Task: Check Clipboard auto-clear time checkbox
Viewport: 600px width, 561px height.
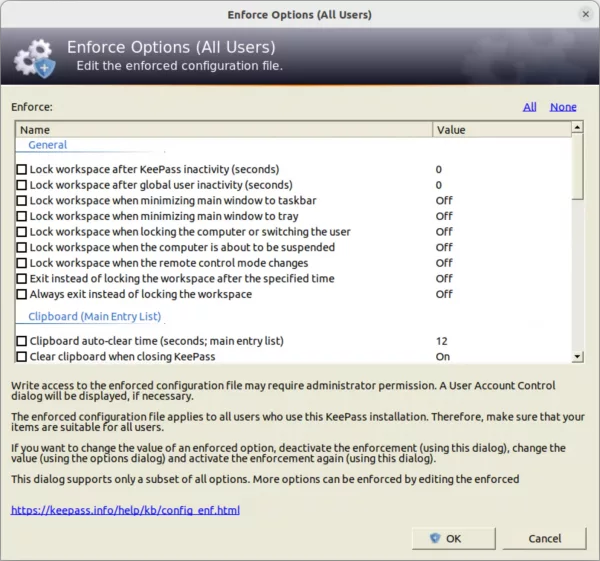Action: pyautogui.click(x=22, y=341)
